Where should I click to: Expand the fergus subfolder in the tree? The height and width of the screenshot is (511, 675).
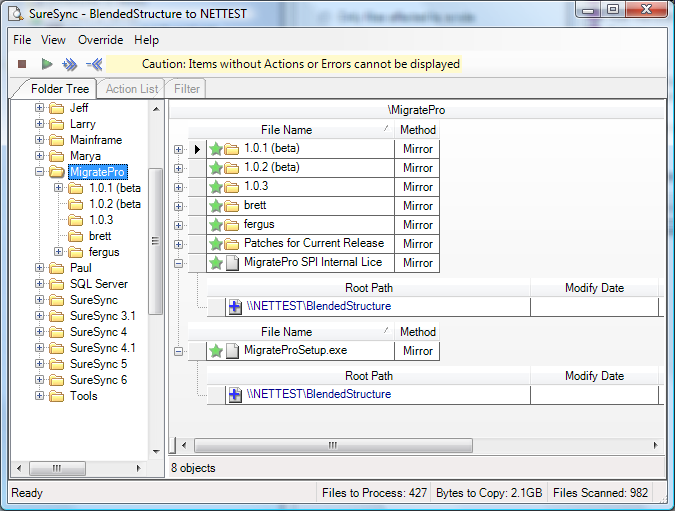click(x=59, y=252)
